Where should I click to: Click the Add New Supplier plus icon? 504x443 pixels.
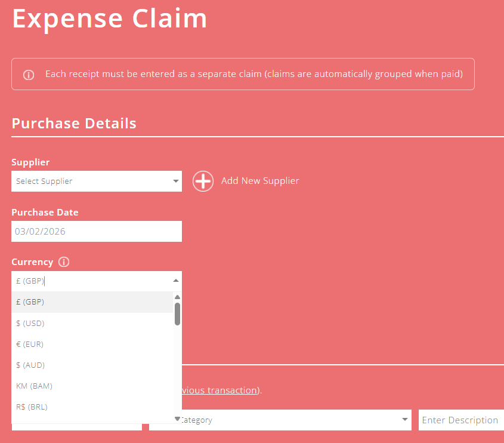click(x=203, y=181)
